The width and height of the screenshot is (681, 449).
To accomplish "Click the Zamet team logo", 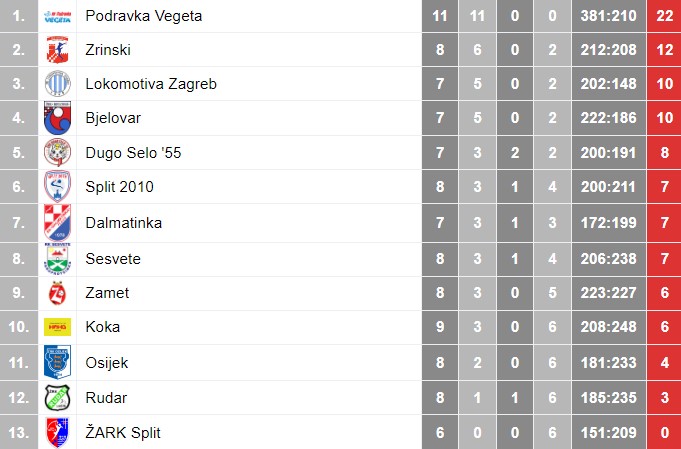I will coord(57,293).
